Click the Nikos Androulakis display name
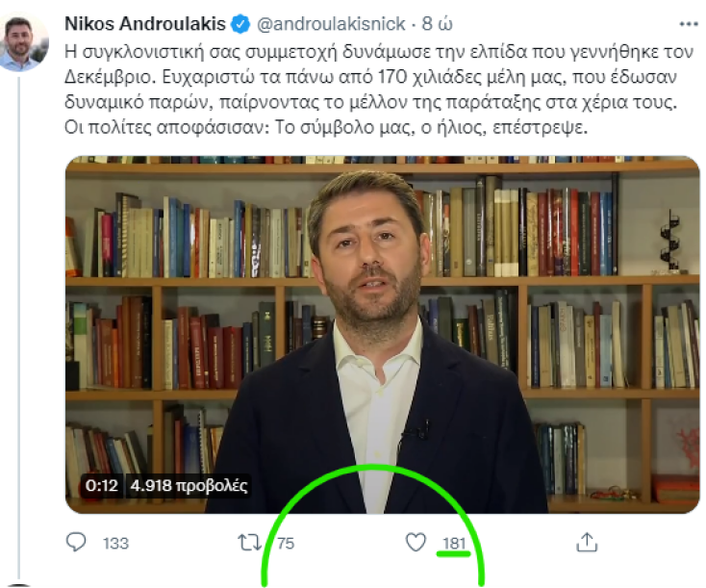This screenshot has width=706, height=588. (x=145, y=24)
